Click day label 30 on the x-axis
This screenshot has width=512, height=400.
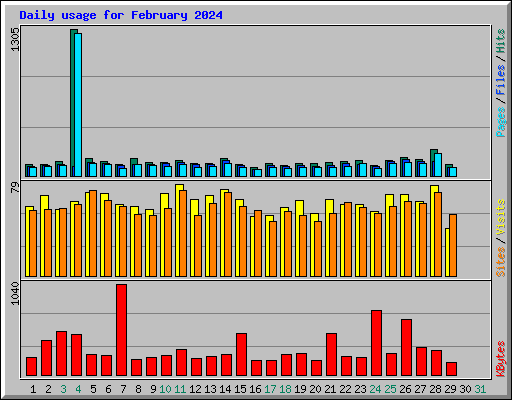(x=465, y=389)
